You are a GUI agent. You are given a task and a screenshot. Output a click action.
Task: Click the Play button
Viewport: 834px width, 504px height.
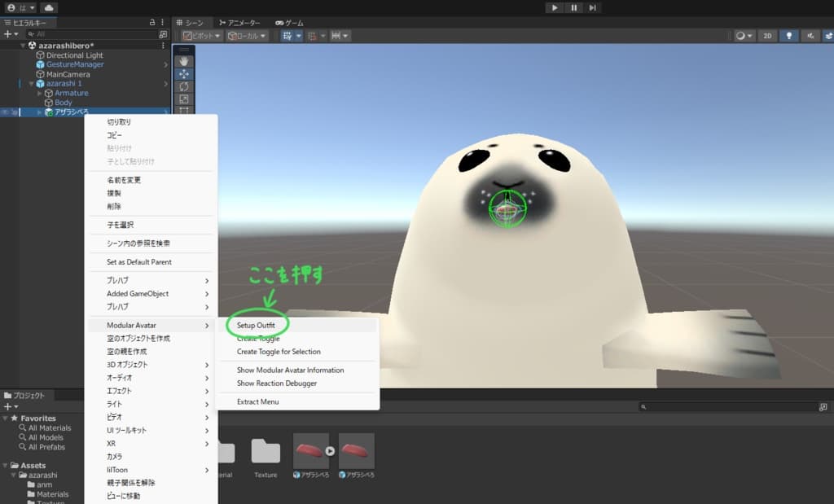click(554, 7)
